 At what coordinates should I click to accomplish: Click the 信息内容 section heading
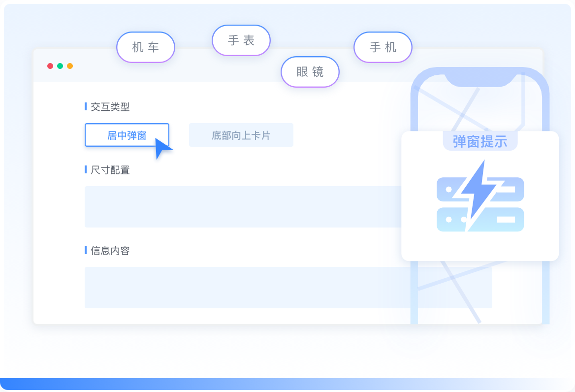[110, 251]
